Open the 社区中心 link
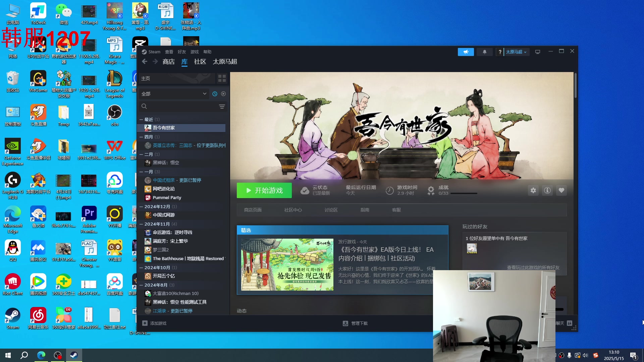Screen dimensions: 644x362 (x=293, y=210)
